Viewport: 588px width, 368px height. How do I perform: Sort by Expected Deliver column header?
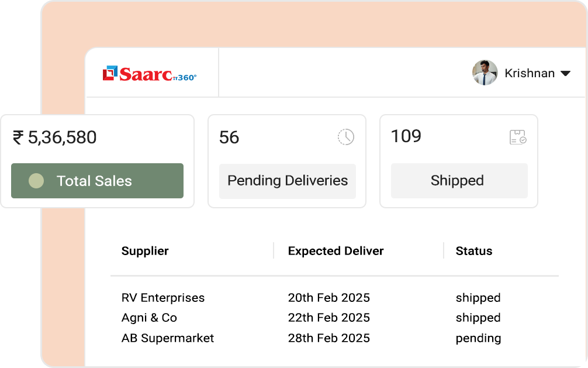click(335, 251)
